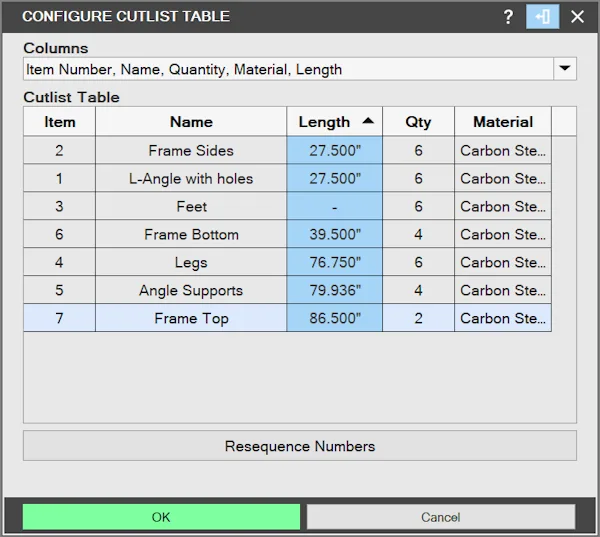Click item number 5 cell
This screenshot has height=537, width=600.
(59, 290)
